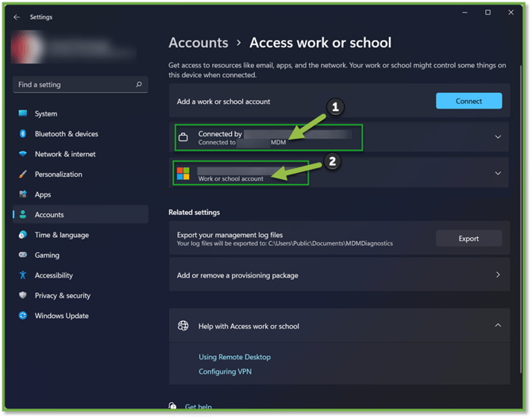Image resolution: width=532 pixels, height=418 pixels.
Task: Click the Bluetooth & devices icon
Action: pyautogui.click(x=23, y=134)
